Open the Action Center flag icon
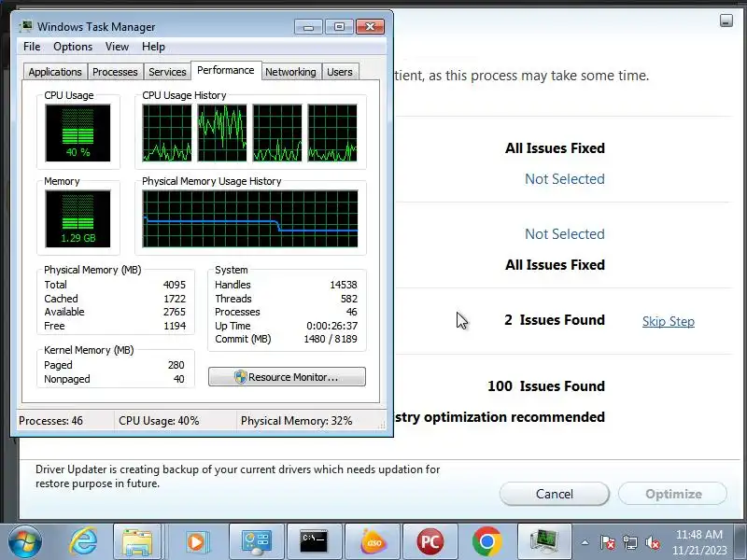The image size is (747, 560). [608, 542]
